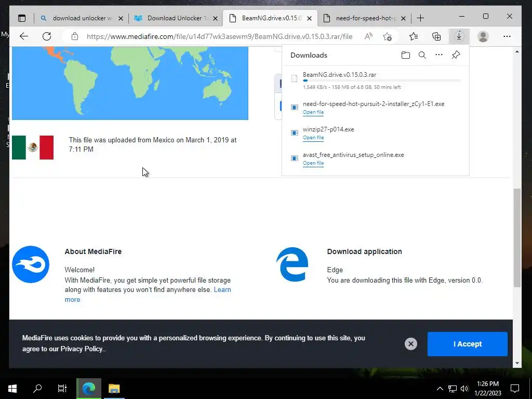Activate Read aloud icon in address bar

[x=368, y=36]
